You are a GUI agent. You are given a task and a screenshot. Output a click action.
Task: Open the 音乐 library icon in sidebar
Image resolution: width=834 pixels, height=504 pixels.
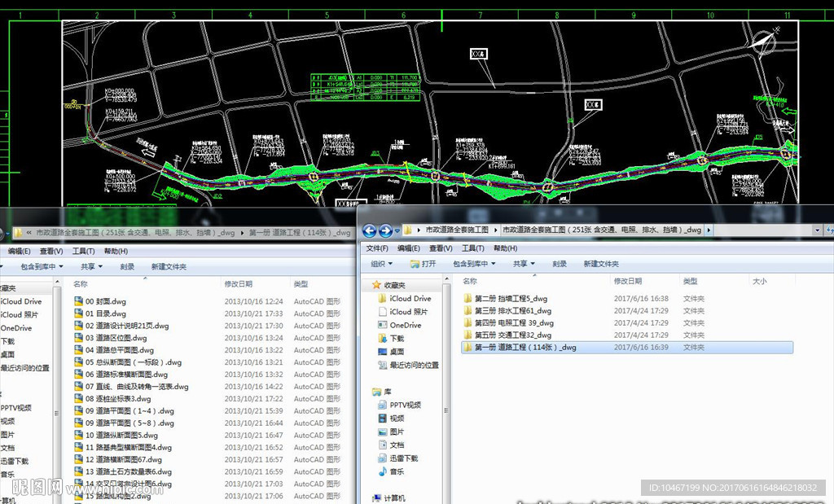click(x=396, y=472)
